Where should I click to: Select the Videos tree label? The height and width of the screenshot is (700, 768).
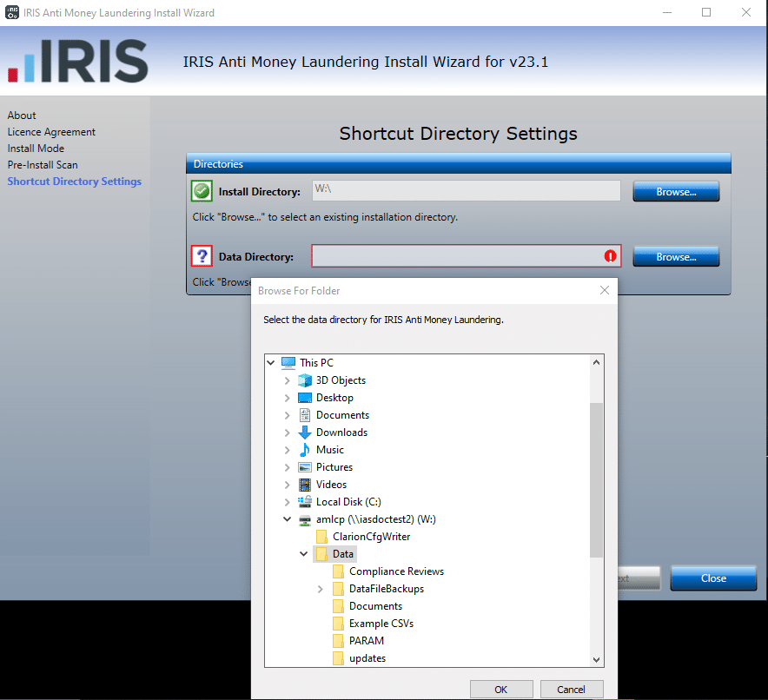click(331, 485)
